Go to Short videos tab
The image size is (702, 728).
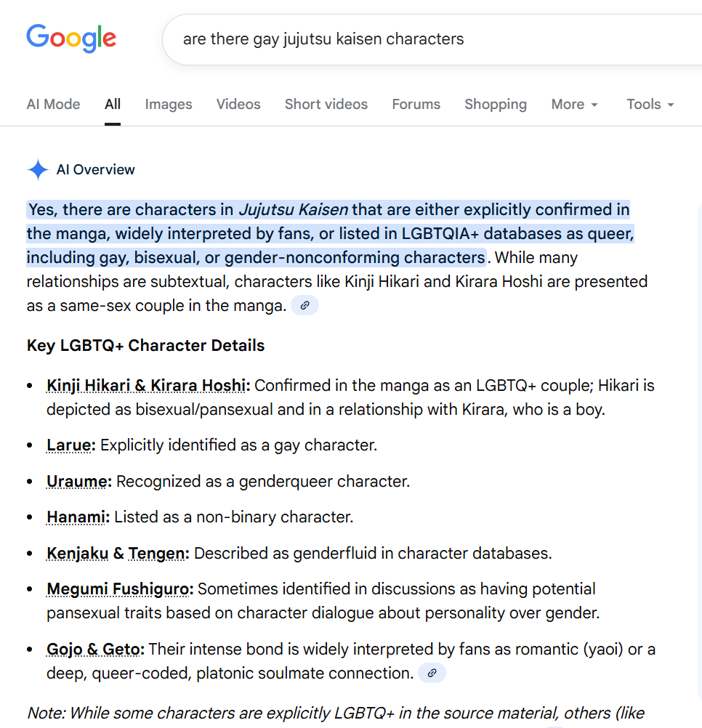point(326,104)
